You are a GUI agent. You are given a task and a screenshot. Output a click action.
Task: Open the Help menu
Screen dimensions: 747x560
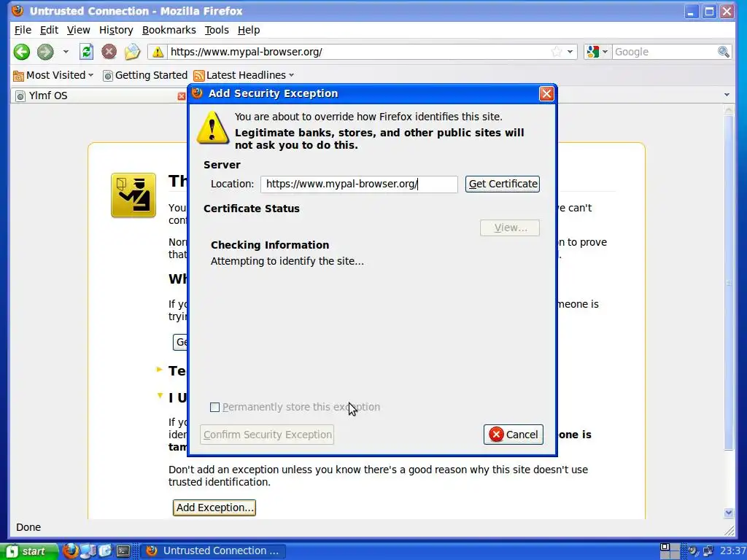(x=249, y=30)
